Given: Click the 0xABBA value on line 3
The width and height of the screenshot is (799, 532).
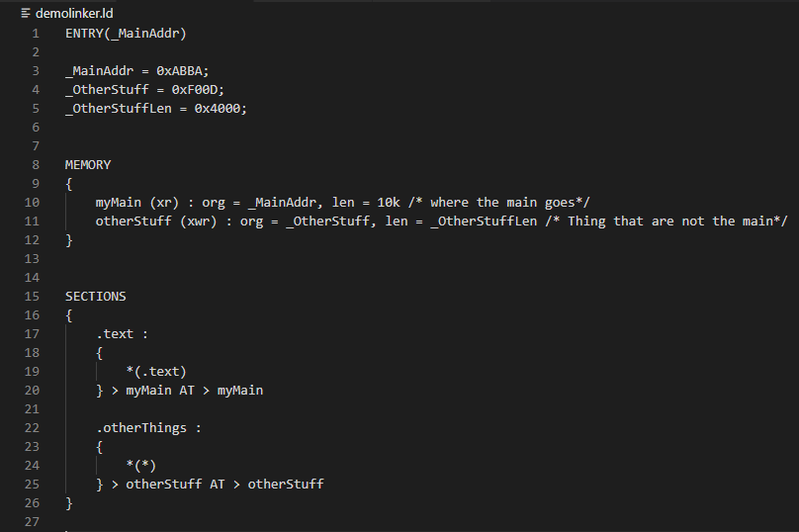Looking at the screenshot, I should (179, 71).
